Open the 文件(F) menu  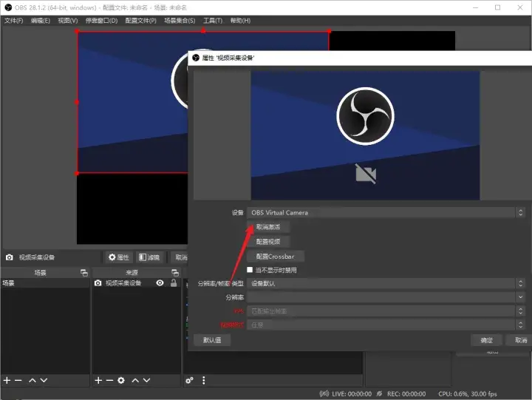(14, 21)
